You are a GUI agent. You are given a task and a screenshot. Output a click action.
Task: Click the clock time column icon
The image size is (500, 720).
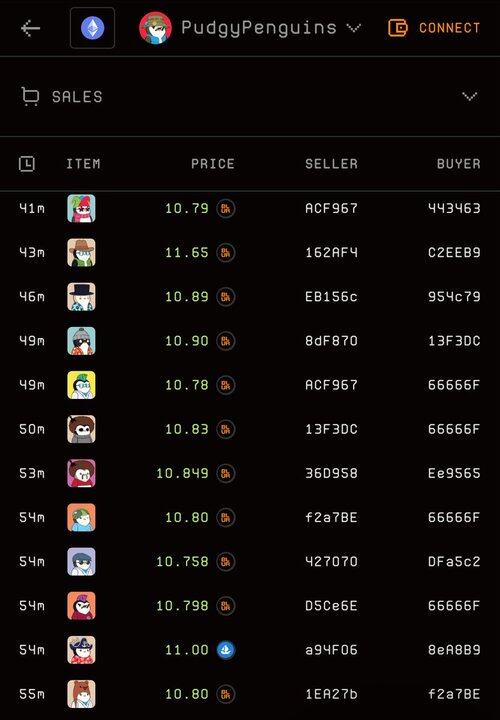pos(27,163)
